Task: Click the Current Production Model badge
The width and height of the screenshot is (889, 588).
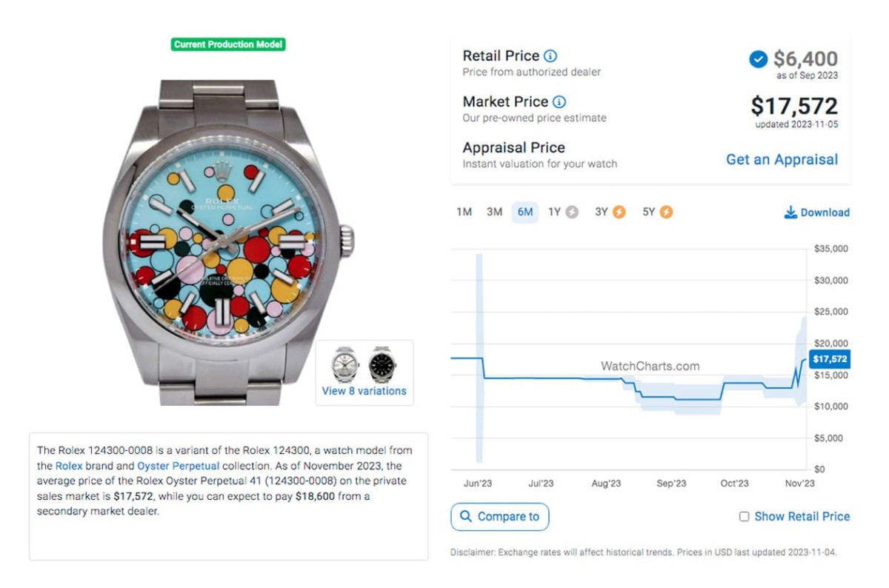Action: [x=228, y=44]
